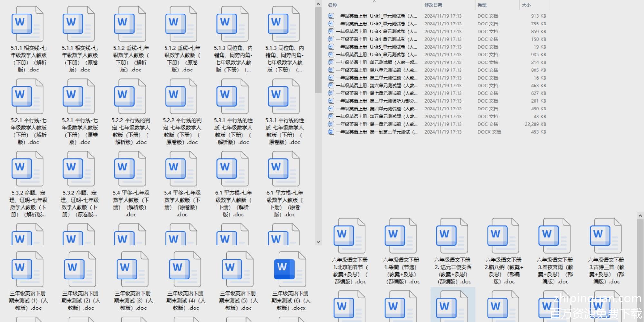This screenshot has height=322, width=644.
Task: Select the 三年级英语下册 期末测试 (1) file icon
Action: (x=28, y=270)
